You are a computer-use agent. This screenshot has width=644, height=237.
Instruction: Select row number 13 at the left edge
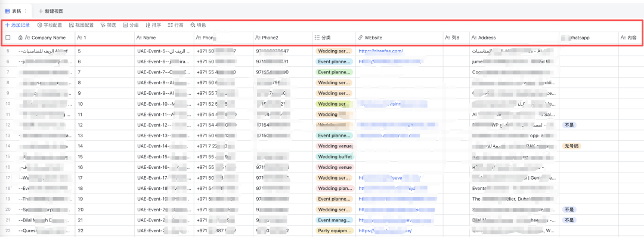point(8,136)
